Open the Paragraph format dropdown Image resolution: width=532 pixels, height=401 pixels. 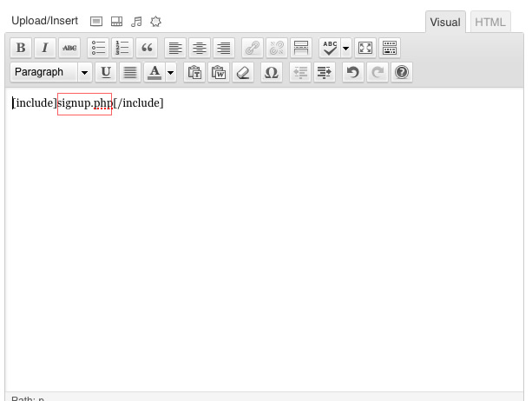51,72
